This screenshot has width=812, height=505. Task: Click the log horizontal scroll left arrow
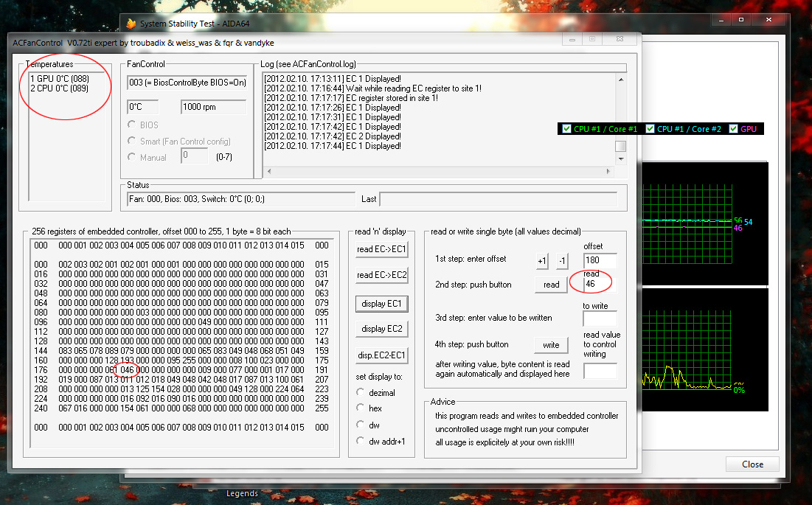pos(268,171)
